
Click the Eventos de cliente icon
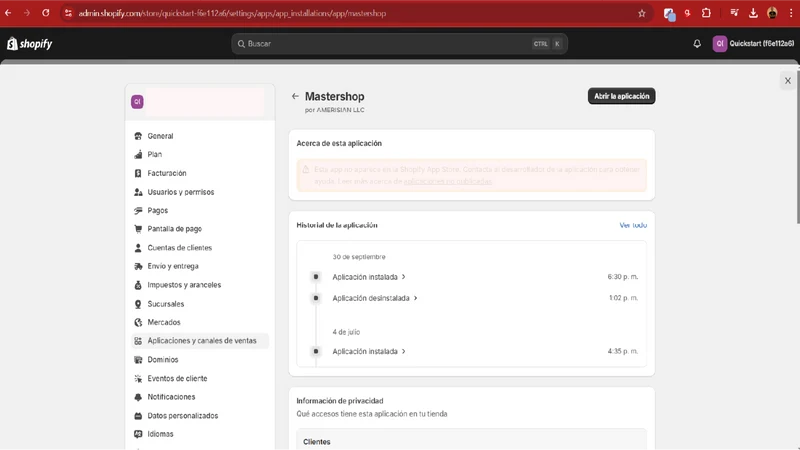click(138, 379)
